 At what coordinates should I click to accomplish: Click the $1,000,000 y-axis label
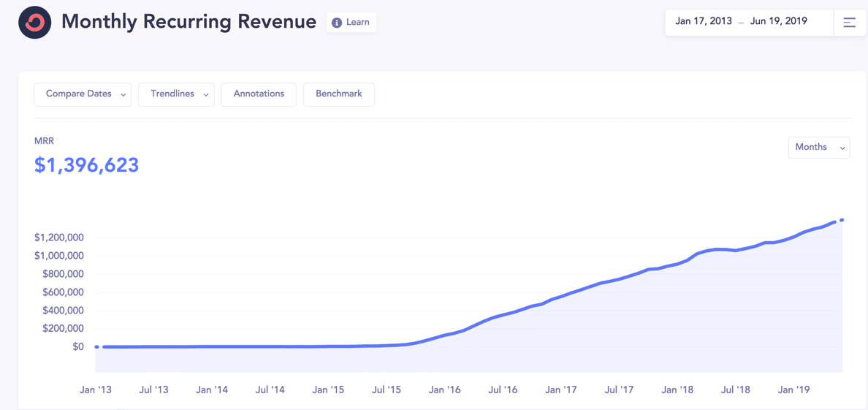[58, 256]
